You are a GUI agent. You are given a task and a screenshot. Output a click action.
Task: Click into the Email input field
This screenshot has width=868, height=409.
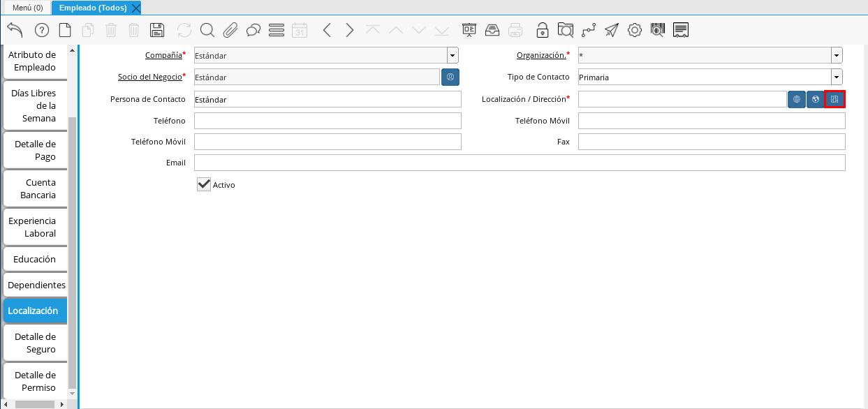[519, 163]
